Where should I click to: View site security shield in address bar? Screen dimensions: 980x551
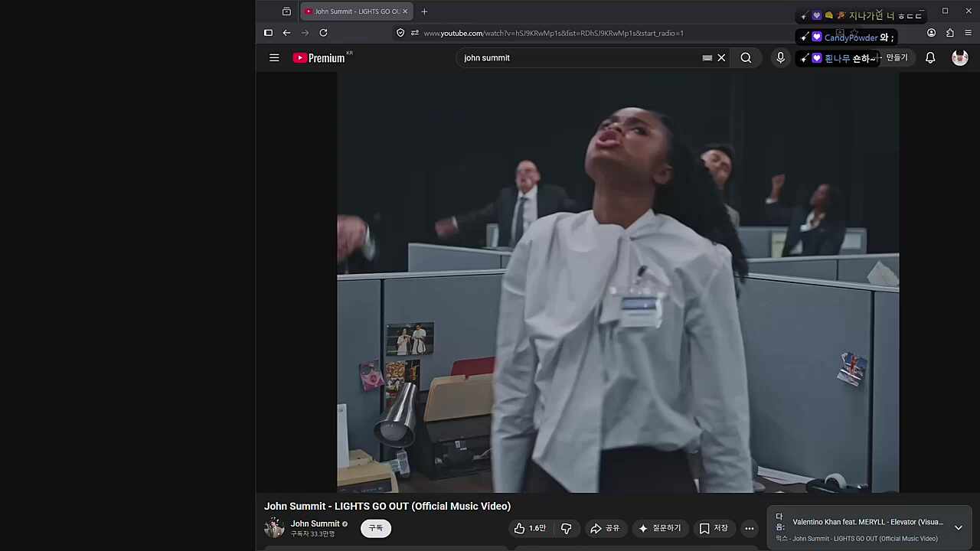(x=400, y=33)
